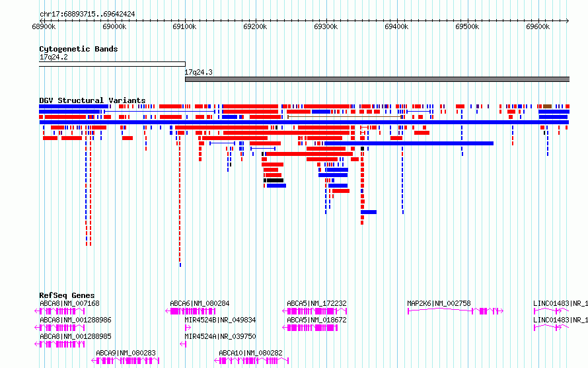This screenshot has height=368, width=588.
Task: Select the 69100k ruler tick label
Action: point(184,26)
